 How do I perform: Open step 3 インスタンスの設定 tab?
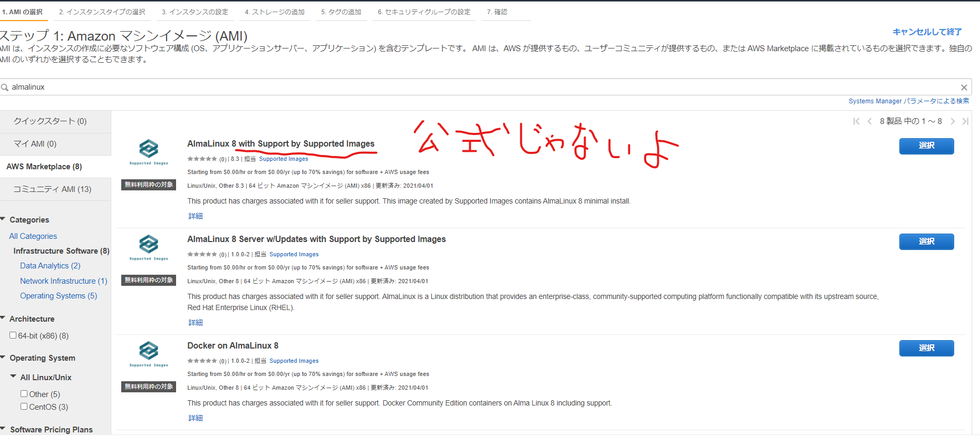pos(195,12)
